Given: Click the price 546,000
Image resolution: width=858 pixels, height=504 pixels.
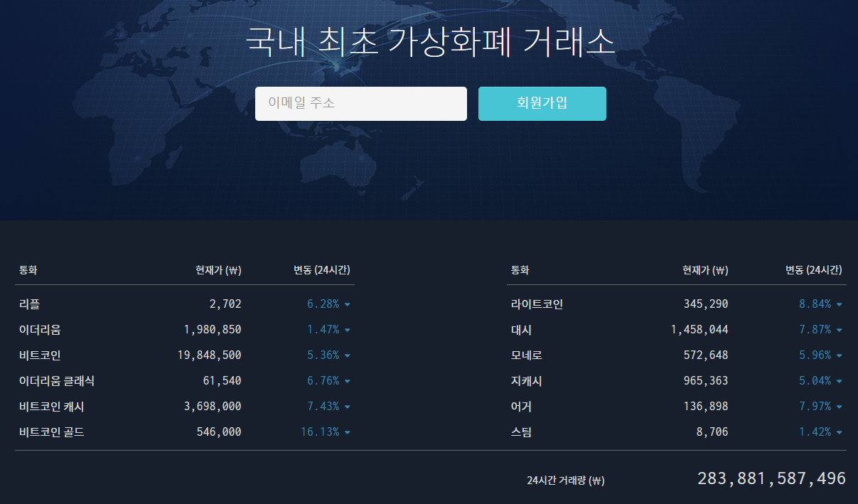Looking at the screenshot, I should [219, 432].
